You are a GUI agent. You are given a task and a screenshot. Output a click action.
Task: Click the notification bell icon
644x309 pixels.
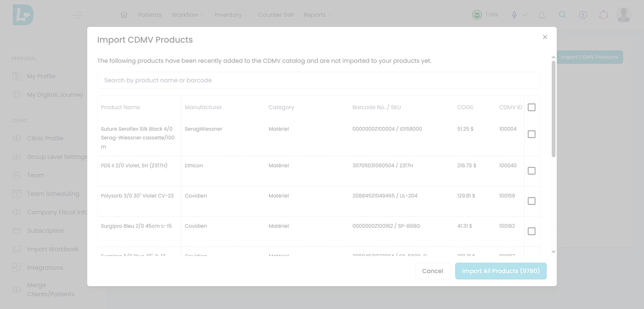point(542,15)
